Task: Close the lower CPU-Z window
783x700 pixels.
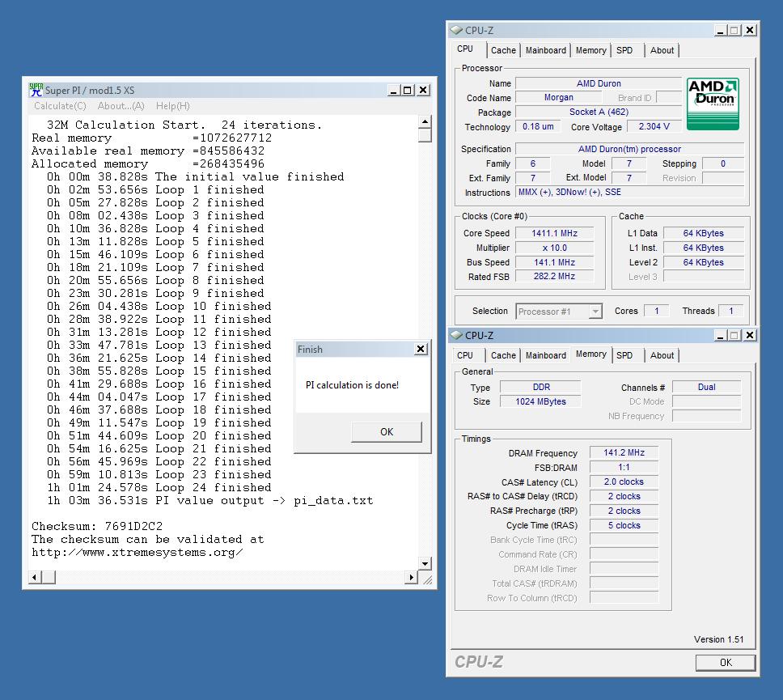Action: point(750,335)
